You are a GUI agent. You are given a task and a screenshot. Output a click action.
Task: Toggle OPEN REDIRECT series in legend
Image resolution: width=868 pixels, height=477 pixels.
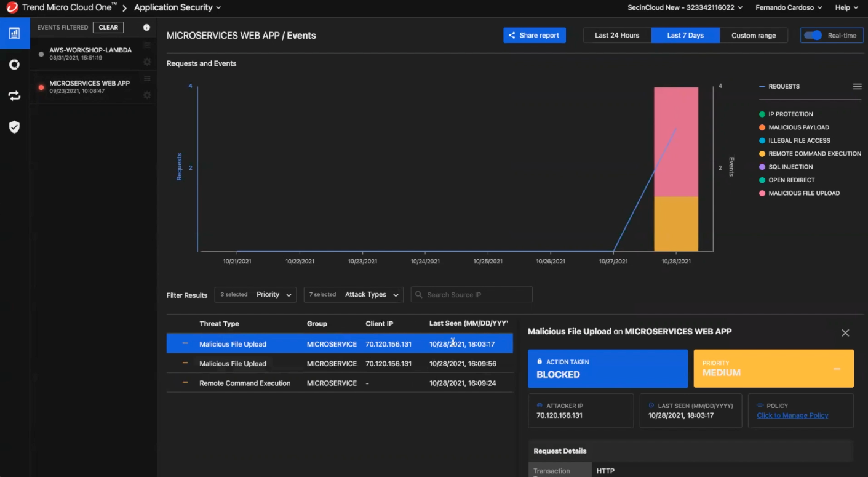point(787,180)
